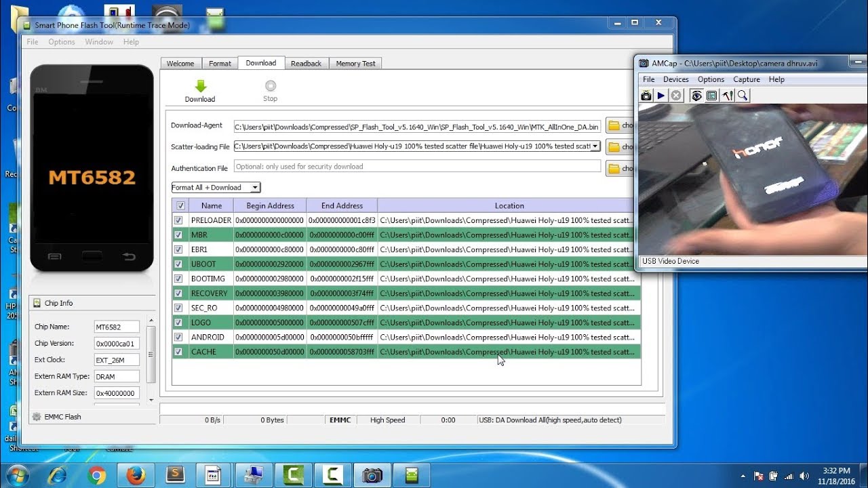Toggle the eye preview icon in AMCap
The width and height of the screenshot is (868, 488).
click(696, 96)
